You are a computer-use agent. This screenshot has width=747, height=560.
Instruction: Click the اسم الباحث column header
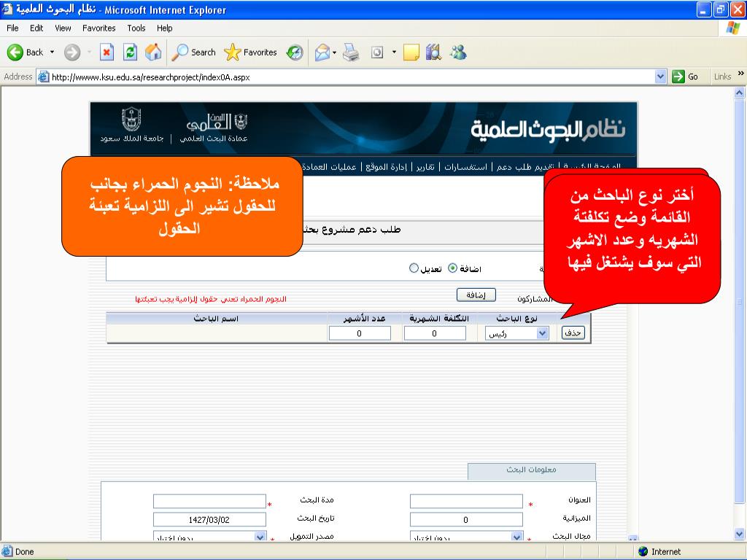click(216, 319)
